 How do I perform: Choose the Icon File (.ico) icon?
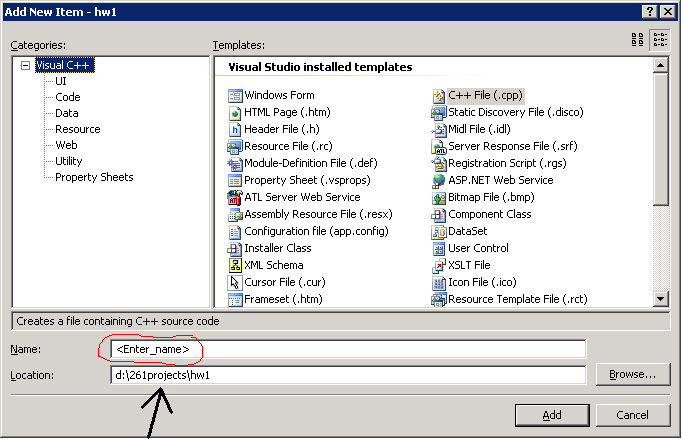[x=439, y=282]
